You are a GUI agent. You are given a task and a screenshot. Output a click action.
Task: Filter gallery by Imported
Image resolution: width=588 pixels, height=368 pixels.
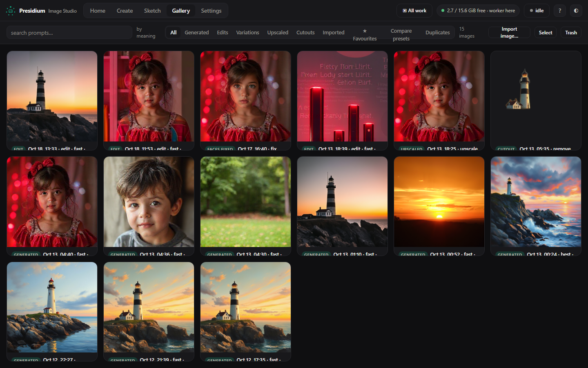334,33
